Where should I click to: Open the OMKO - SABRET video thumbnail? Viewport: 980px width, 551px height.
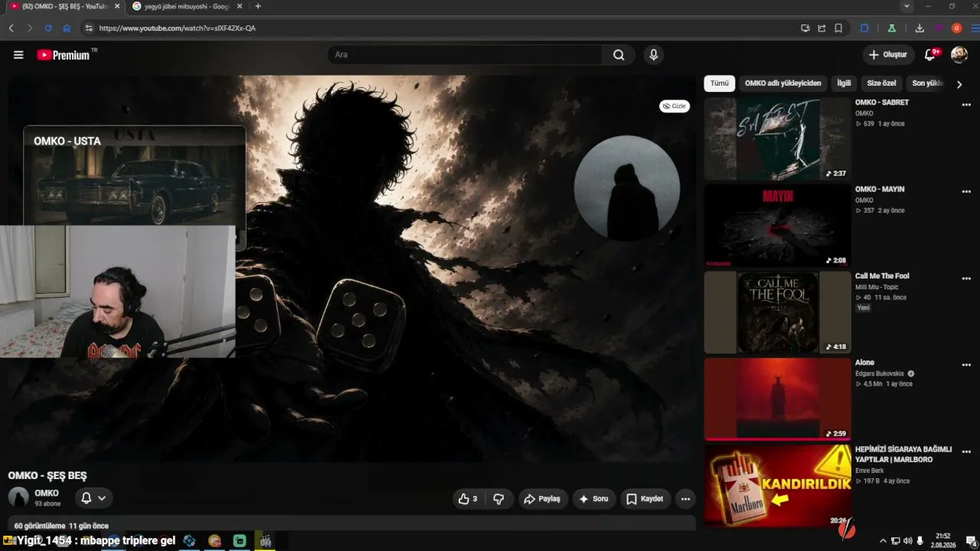click(x=777, y=139)
